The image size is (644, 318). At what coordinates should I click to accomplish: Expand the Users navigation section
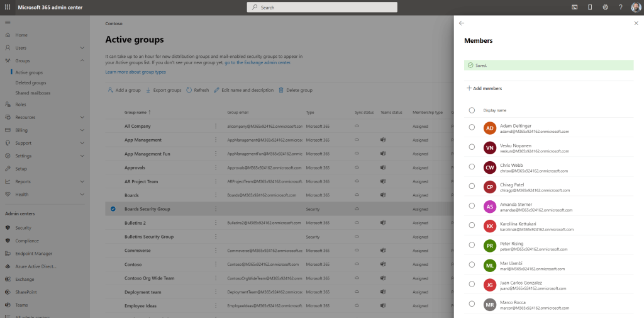[82, 48]
